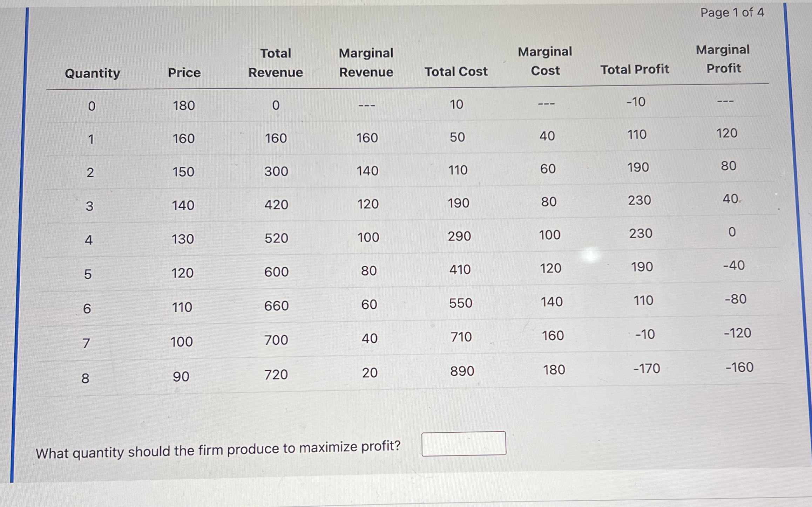
Task: Select the marginal revenue 160 cell
Action: point(367,138)
